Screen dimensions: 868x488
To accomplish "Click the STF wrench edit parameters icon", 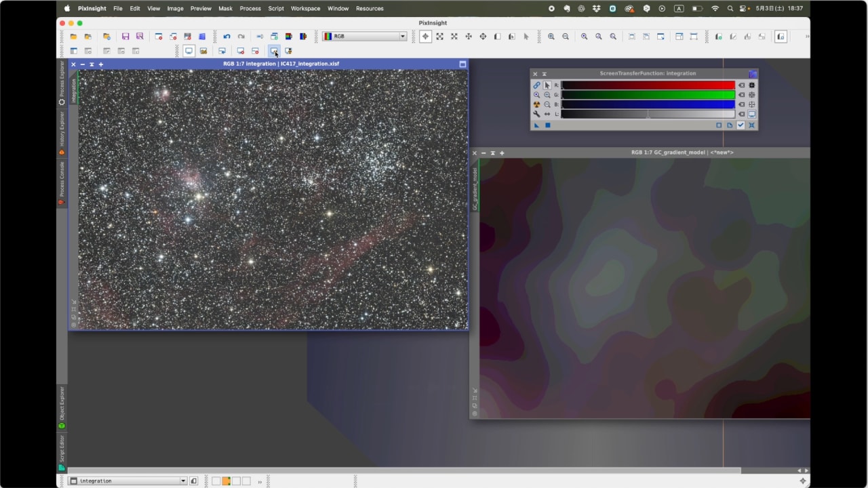I will click(x=536, y=115).
